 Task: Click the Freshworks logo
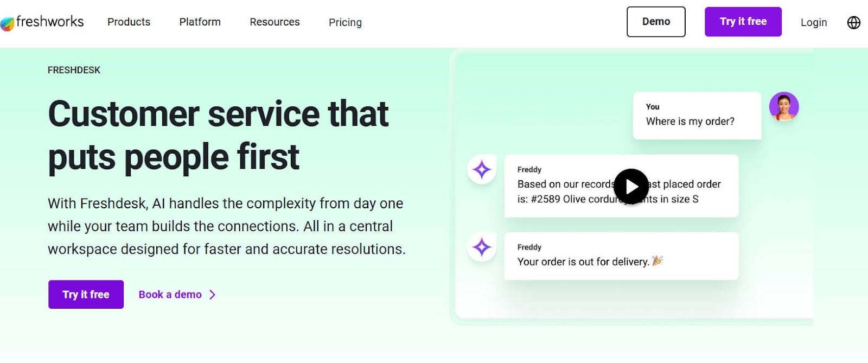coord(42,22)
